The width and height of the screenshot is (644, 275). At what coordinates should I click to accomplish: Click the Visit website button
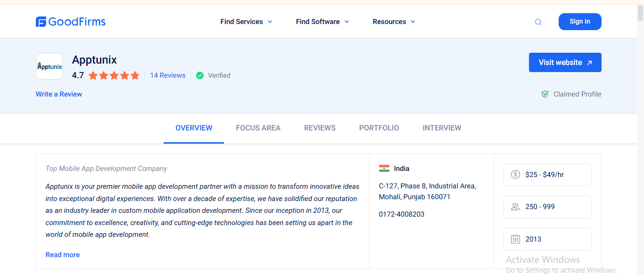(565, 63)
